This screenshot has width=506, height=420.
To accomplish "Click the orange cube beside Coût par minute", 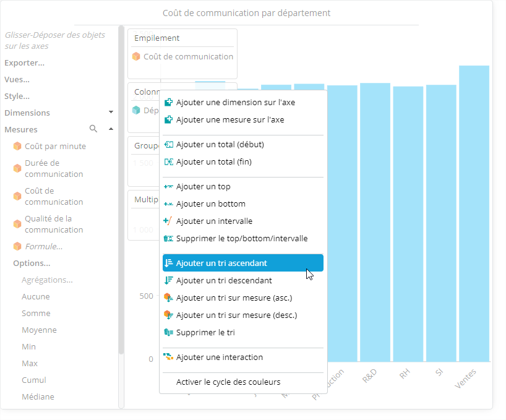I will [17, 147].
